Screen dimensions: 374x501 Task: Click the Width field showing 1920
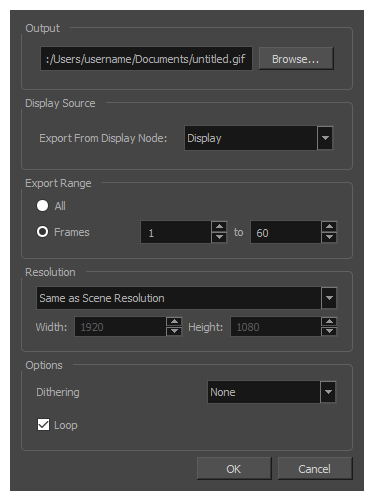tap(120, 327)
